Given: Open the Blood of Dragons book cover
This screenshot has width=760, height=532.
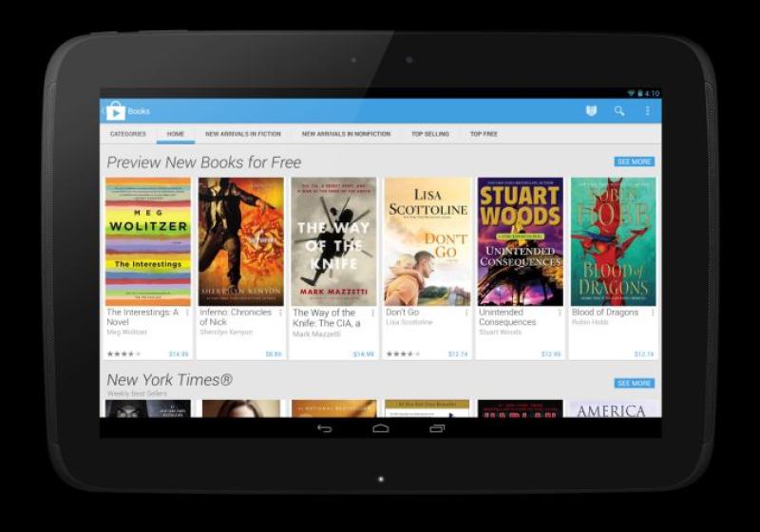Looking at the screenshot, I should coord(613,241).
